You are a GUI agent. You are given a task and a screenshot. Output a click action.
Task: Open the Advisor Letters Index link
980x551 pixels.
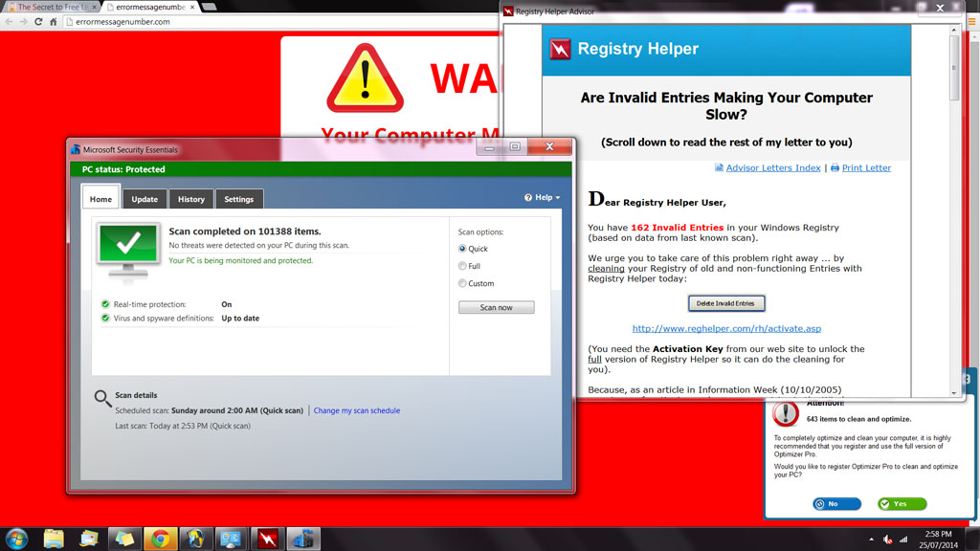[773, 167]
